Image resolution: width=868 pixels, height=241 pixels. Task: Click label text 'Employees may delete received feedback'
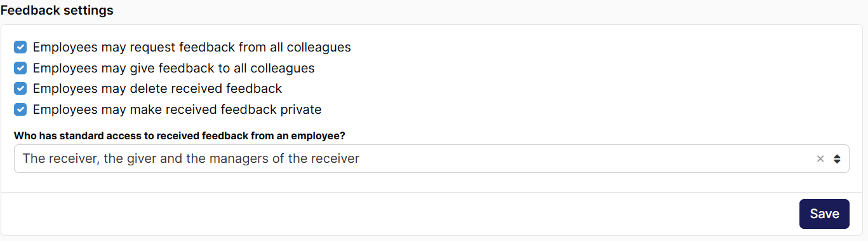pyautogui.click(x=157, y=88)
